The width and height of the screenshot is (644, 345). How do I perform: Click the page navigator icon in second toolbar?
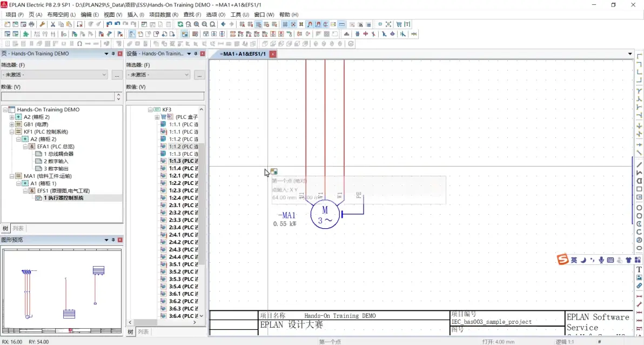coord(131,34)
